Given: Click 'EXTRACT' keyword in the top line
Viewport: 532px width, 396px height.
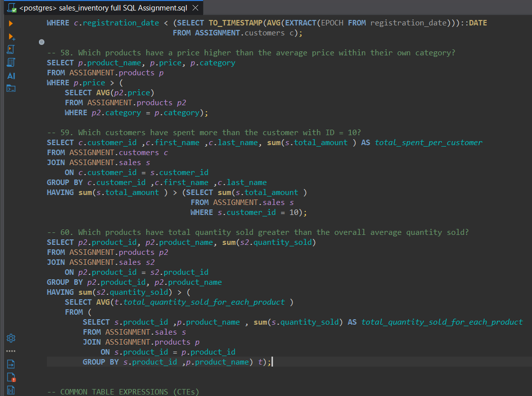Looking at the screenshot, I should pyautogui.click(x=300, y=23).
